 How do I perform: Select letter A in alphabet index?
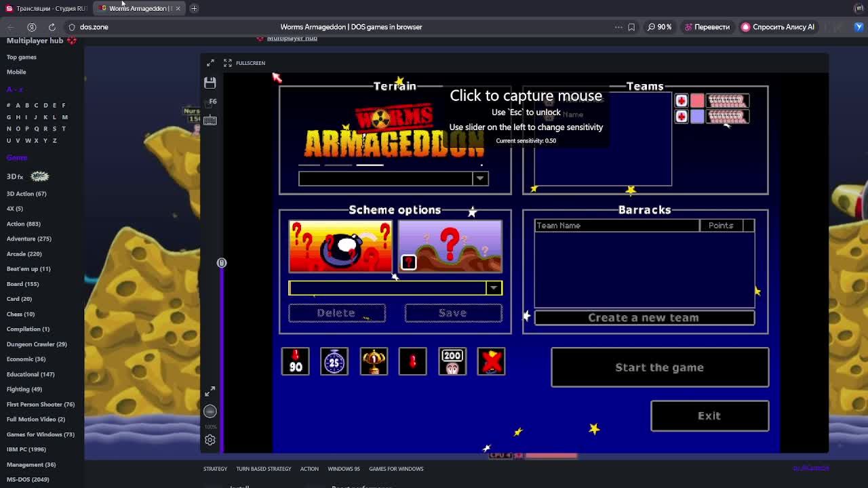tap(18, 105)
